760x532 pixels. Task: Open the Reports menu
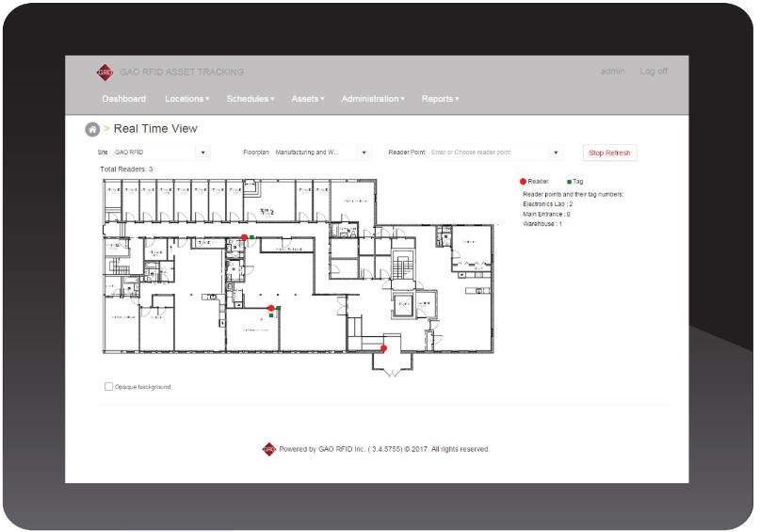point(440,99)
